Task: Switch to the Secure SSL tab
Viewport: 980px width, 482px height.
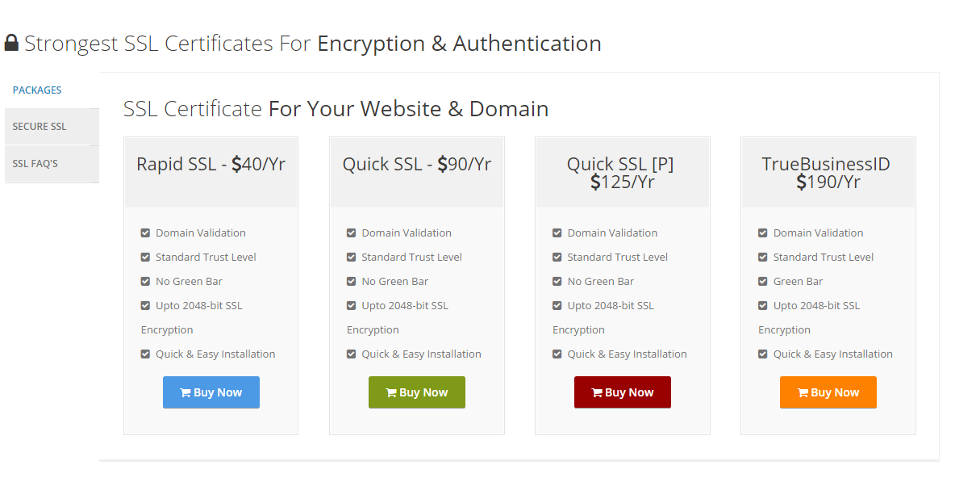Action: click(x=52, y=127)
